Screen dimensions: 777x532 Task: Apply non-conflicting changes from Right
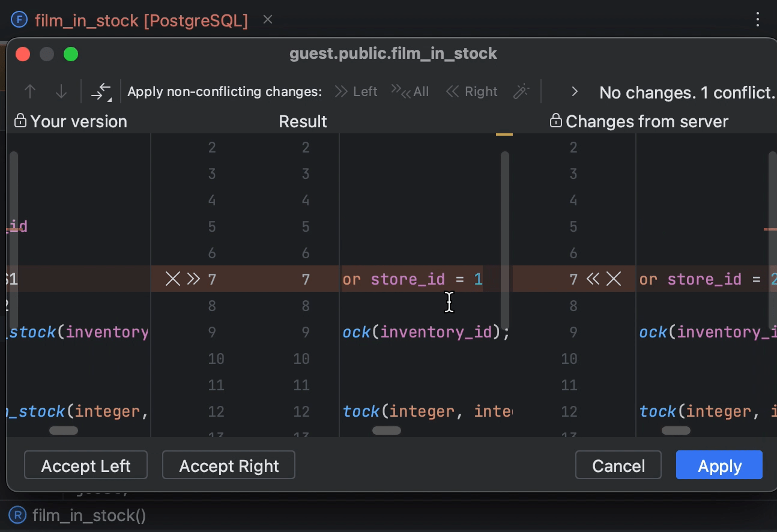471,92
